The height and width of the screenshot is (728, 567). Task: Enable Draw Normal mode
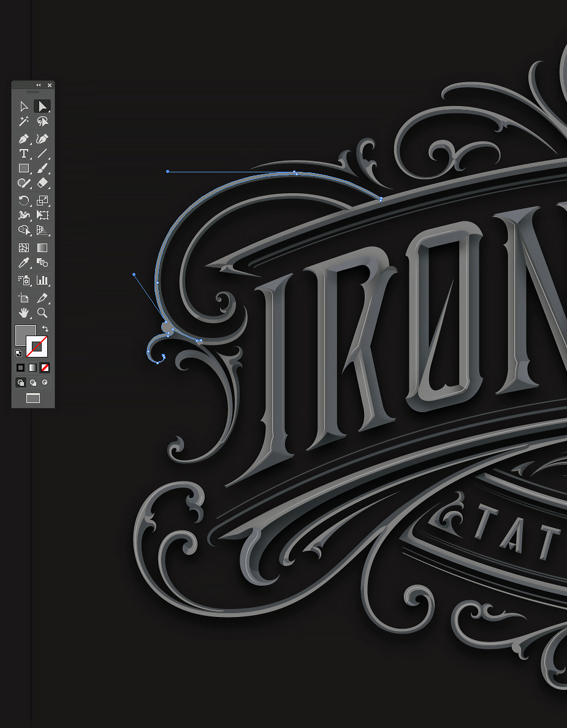(20, 383)
